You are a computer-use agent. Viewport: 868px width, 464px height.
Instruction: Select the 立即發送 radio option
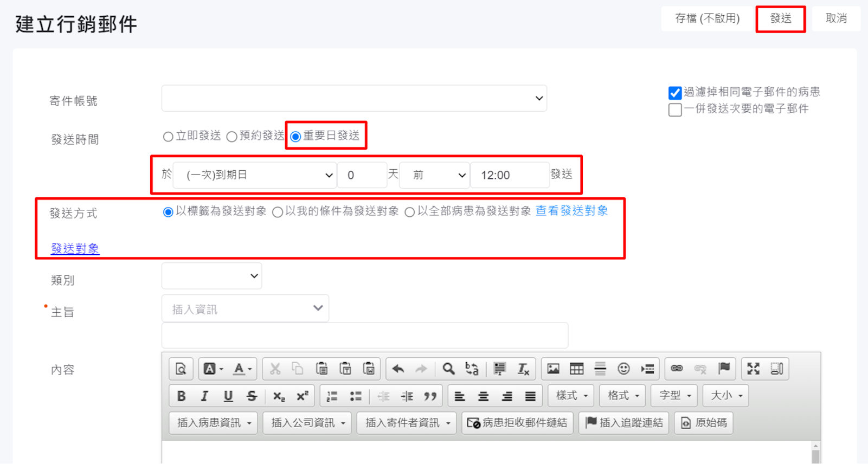(168, 137)
